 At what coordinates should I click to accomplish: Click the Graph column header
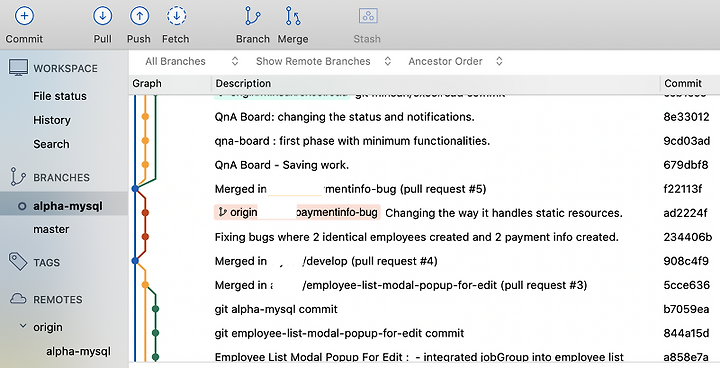point(147,84)
